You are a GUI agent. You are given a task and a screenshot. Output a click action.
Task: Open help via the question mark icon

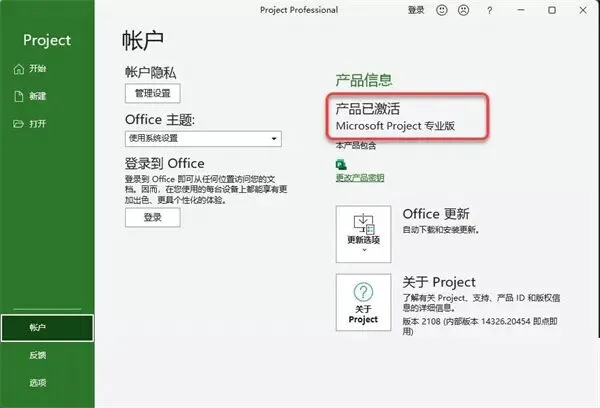tap(489, 11)
